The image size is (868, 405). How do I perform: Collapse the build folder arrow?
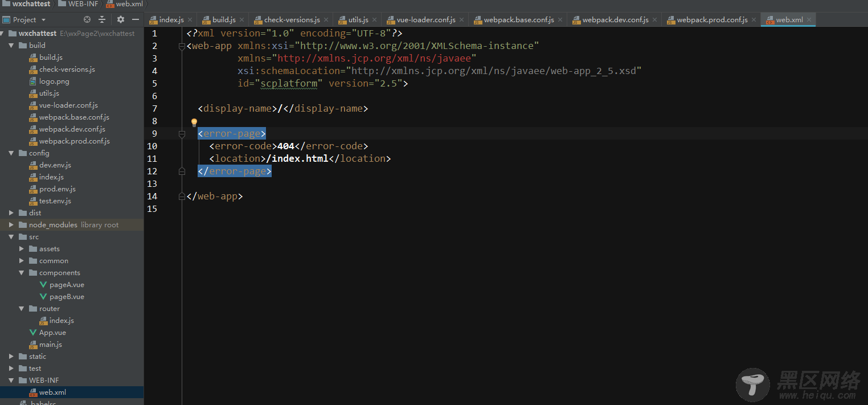(x=11, y=46)
